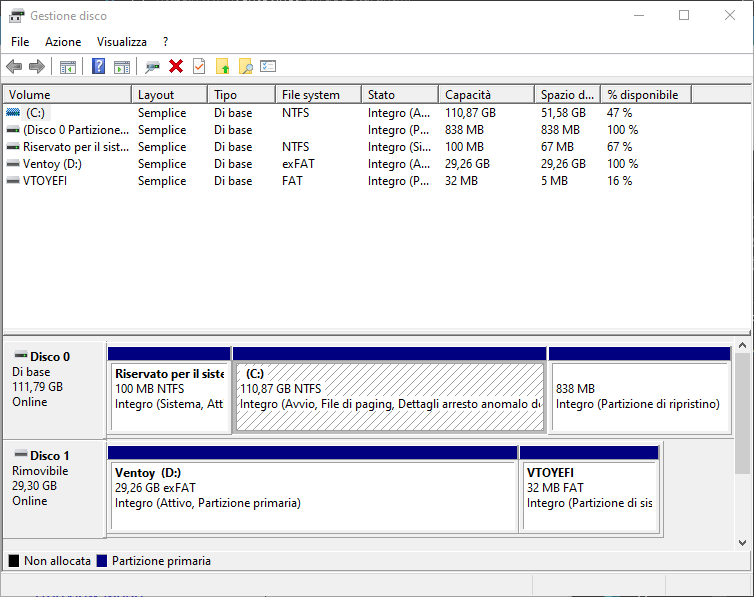Viewport: 754px width, 597px height.
Task: Sort by the Layout column header
Action: (170, 95)
